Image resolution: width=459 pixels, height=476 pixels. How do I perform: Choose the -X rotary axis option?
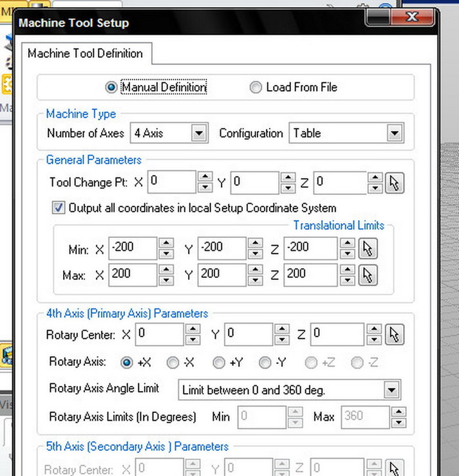click(x=173, y=363)
